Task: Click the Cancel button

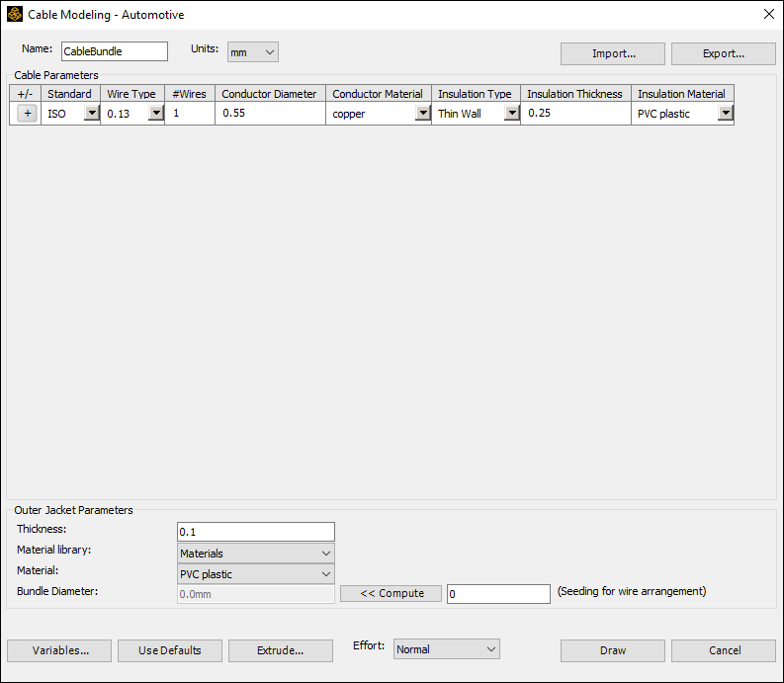Action: coord(724,650)
